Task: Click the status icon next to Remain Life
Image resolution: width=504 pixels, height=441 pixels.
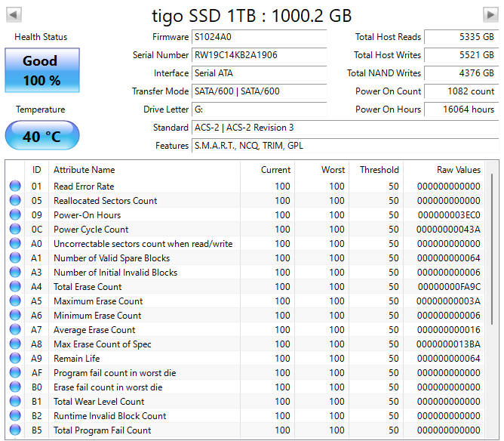Action: click(x=15, y=359)
